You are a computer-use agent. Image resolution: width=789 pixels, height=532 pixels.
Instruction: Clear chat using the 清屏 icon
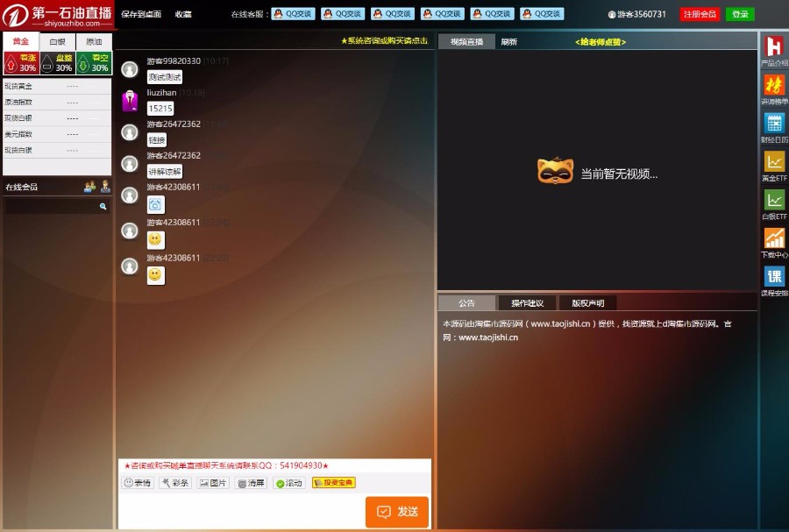249,482
